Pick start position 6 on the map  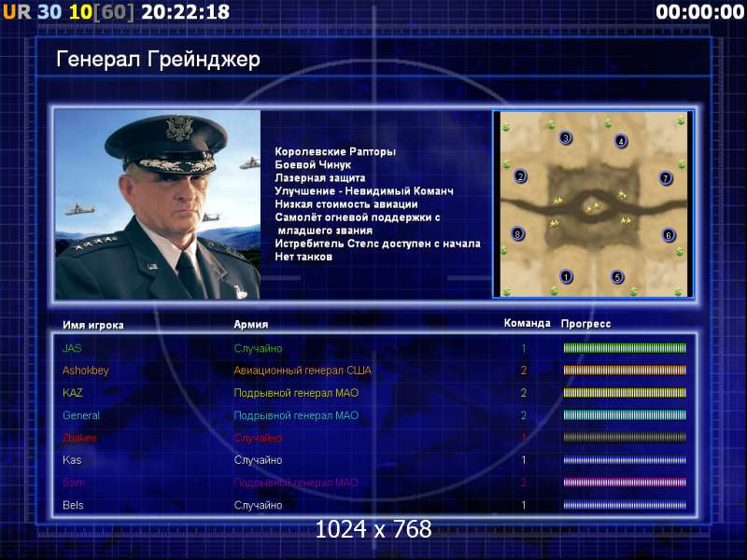tap(669, 235)
